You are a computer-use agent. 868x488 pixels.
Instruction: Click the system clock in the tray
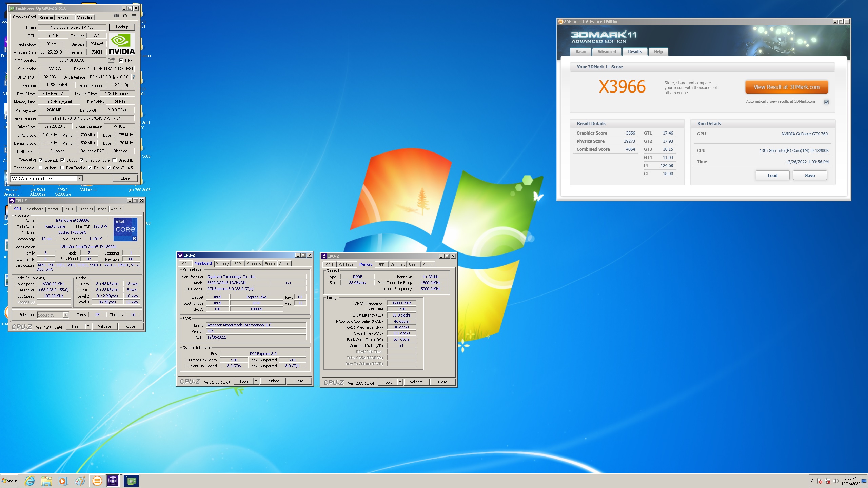pos(850,481)
